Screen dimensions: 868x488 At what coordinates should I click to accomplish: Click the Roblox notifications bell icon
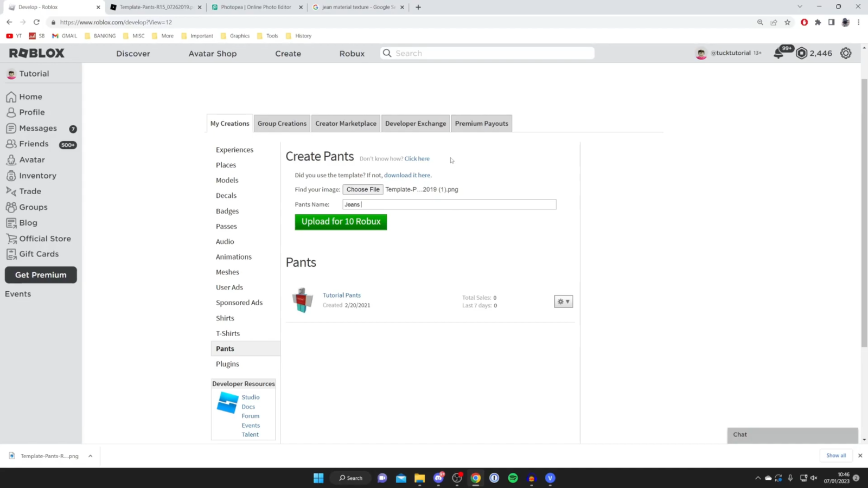[778, 53]
